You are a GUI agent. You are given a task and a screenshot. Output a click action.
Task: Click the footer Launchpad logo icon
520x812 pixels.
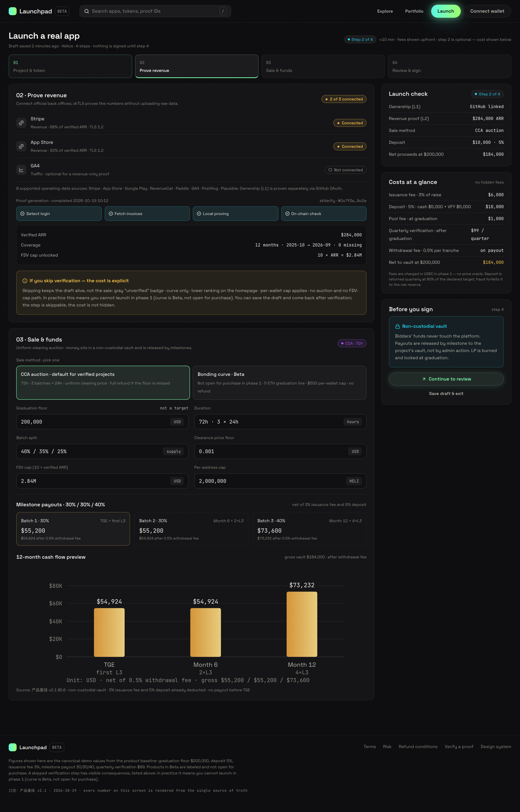click(12, 747)
